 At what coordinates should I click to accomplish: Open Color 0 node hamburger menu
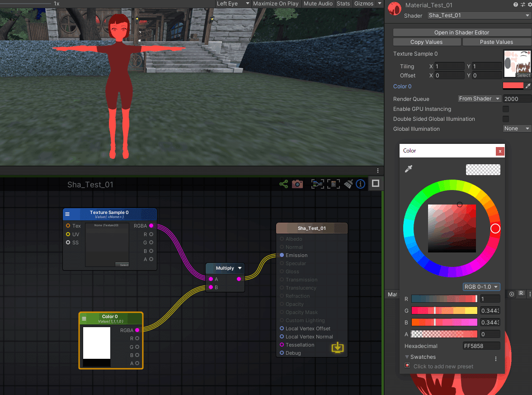(x=84, y=319)
